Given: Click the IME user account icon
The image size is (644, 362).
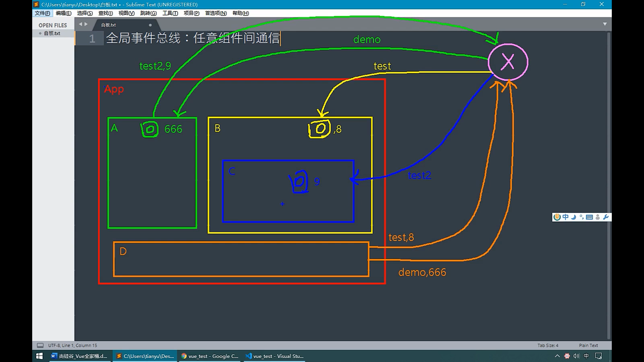Looking at the screenshot, I should [598, 217].
